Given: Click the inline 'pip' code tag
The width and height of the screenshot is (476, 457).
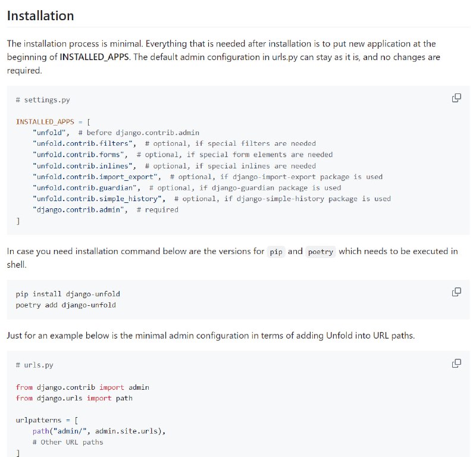Looking at the screenshot, I should pyautogui.click(x=276, y=252).
